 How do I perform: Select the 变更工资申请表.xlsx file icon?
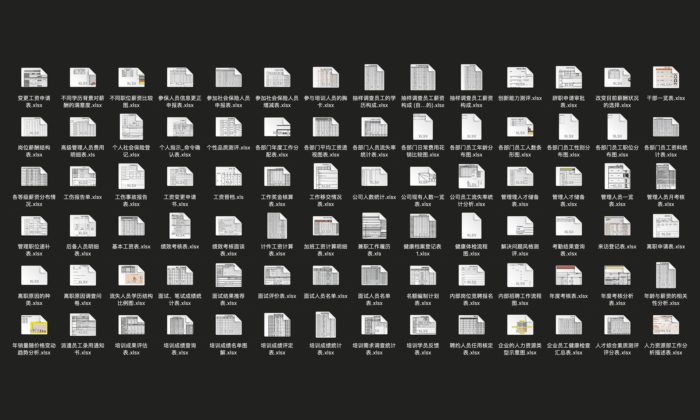pos(32,78)
